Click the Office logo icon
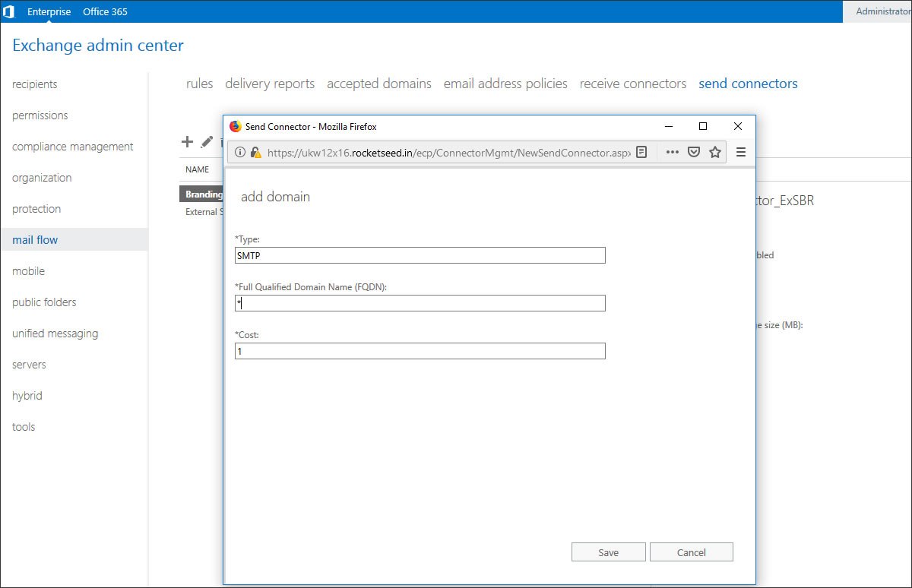The height and width of the screenshot is (588, 912). click(9, 11)
